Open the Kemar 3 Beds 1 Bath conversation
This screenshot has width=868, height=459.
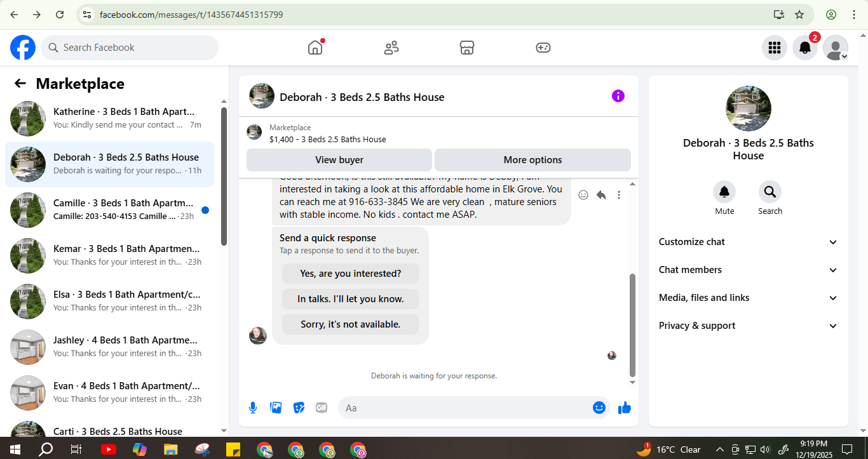point(109,256)
